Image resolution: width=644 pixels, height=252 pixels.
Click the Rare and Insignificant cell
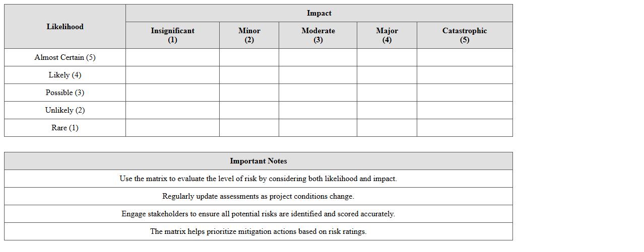click(172, 128)
